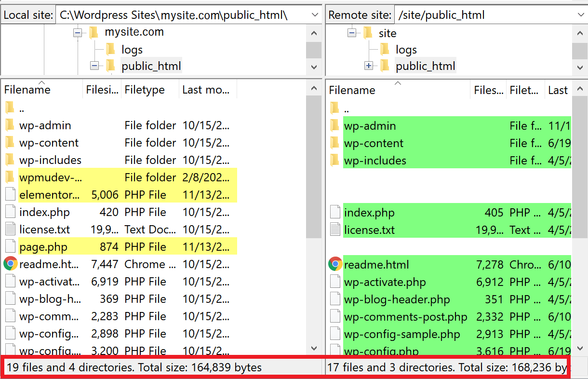The height and width of the screenshot is (379, 588).
Task: Click remote status '17 files and 3 directories'
Action: (390, 367)
